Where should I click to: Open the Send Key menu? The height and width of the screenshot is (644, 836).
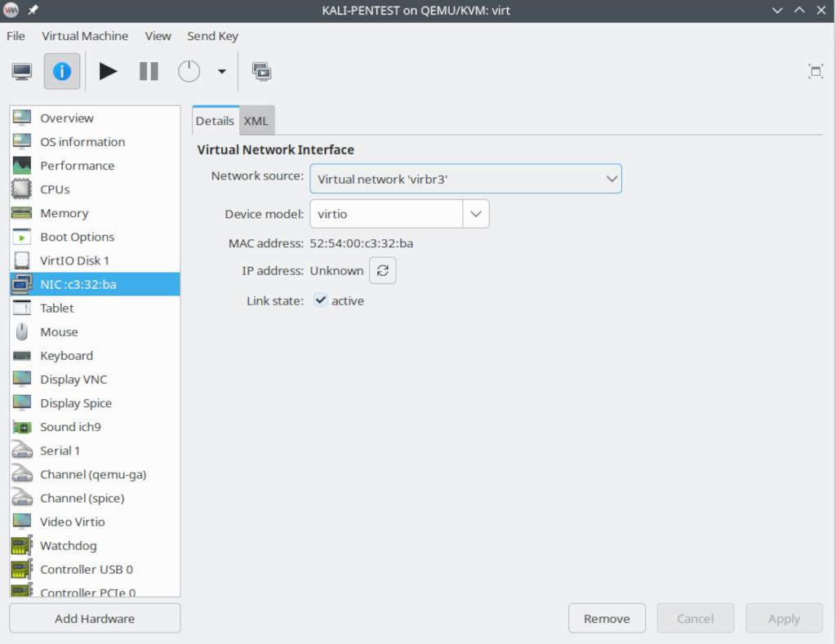pyautogui.click(x=212, y=36)
